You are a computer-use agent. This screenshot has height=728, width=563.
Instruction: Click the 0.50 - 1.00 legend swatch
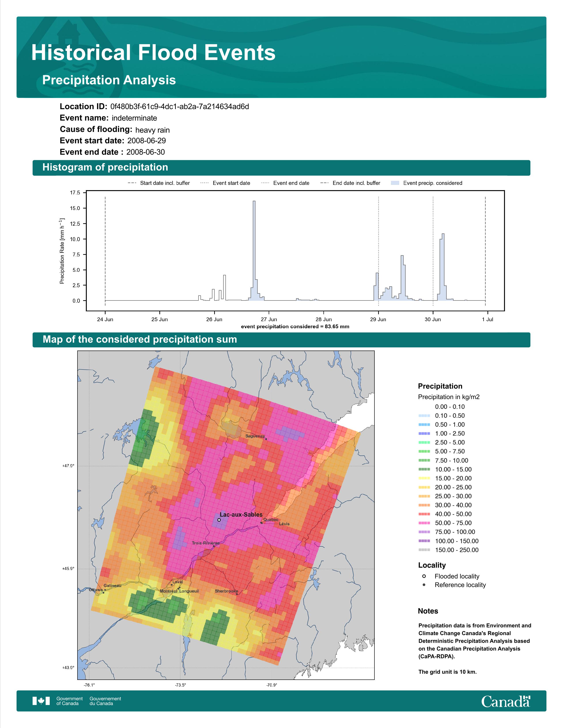[424, 425]
